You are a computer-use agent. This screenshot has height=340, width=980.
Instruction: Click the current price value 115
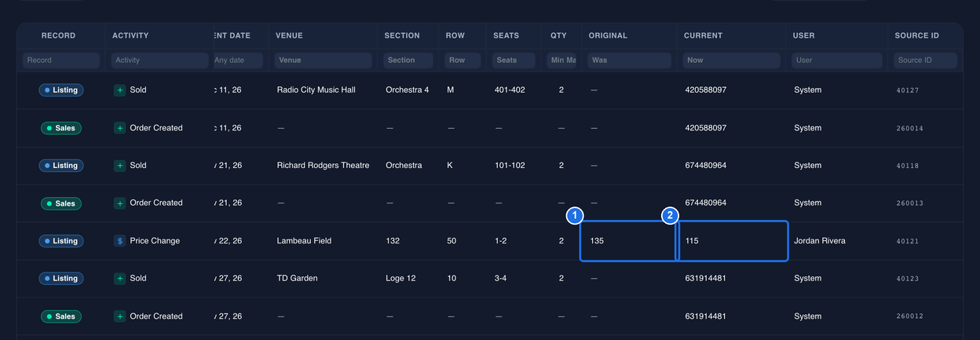pos(692,241)
